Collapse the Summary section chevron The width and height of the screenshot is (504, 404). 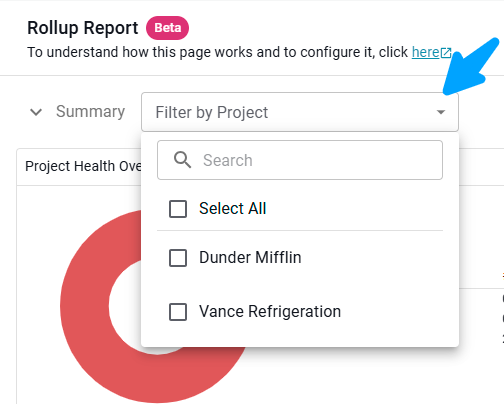(x=36, y=112)
